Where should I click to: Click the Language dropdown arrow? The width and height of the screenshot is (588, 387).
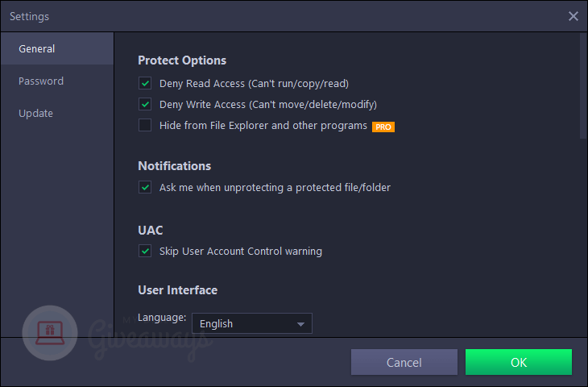coord(300,324)
